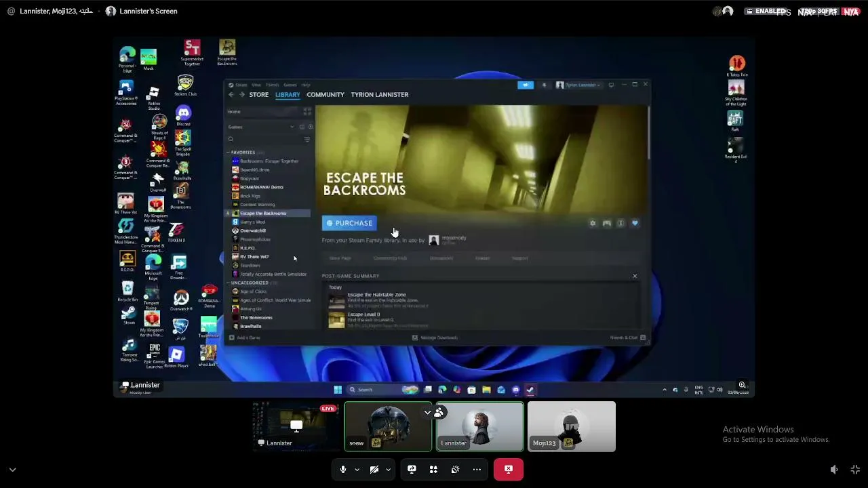
Task: Open more options ellipsis in call controls
Action: [x=477, y=469]
